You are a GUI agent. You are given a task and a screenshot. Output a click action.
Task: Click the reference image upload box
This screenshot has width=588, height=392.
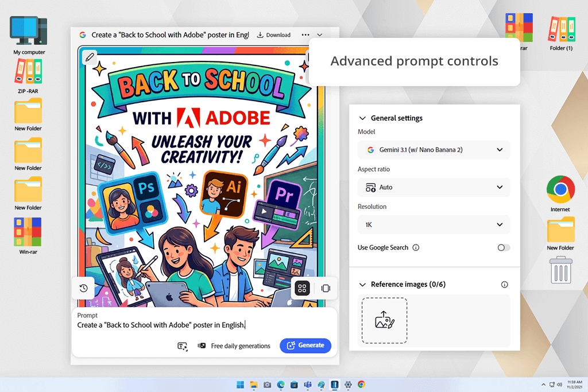pos(384,321)
